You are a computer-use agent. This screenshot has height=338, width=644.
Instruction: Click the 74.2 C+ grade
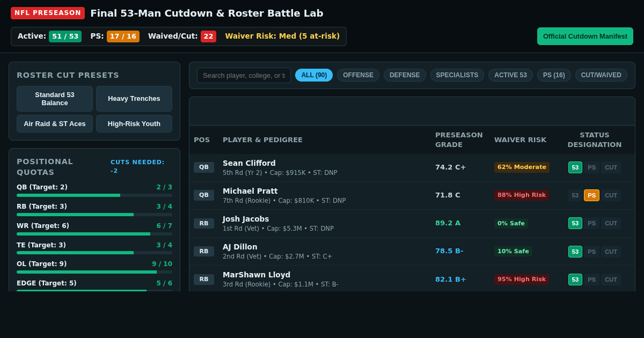click(x=450, y=167)
